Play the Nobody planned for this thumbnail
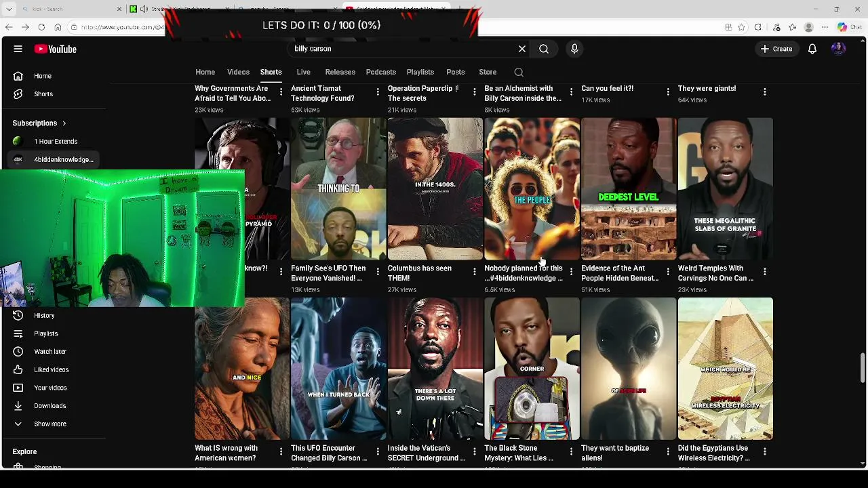This screenshot has width=868, height=488. [x=532, y=189]
